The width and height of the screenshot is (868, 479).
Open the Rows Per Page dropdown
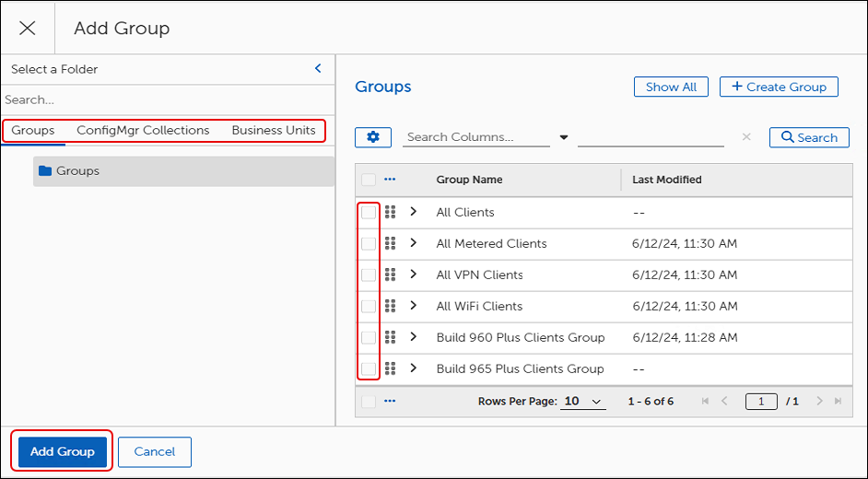(x=583, y=402)
